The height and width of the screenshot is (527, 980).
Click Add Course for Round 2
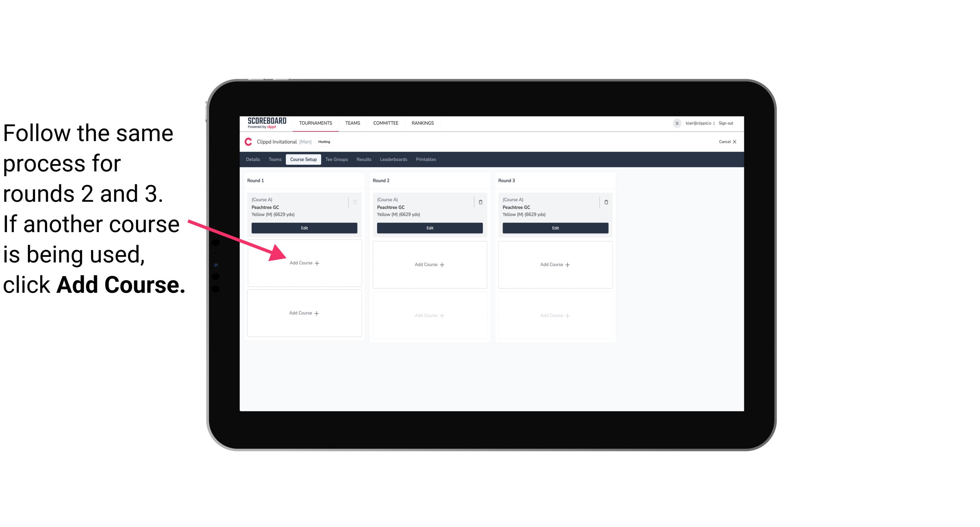coord(429,264)
